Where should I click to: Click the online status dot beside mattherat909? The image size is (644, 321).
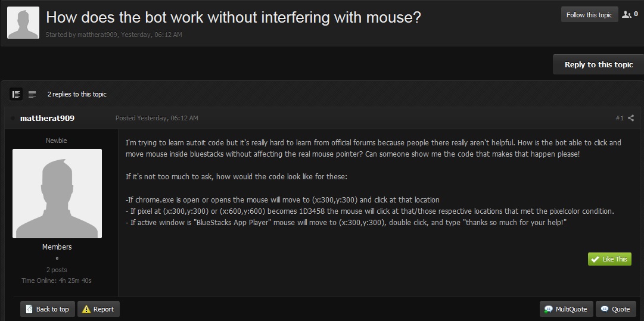click(x=13, y=119)
